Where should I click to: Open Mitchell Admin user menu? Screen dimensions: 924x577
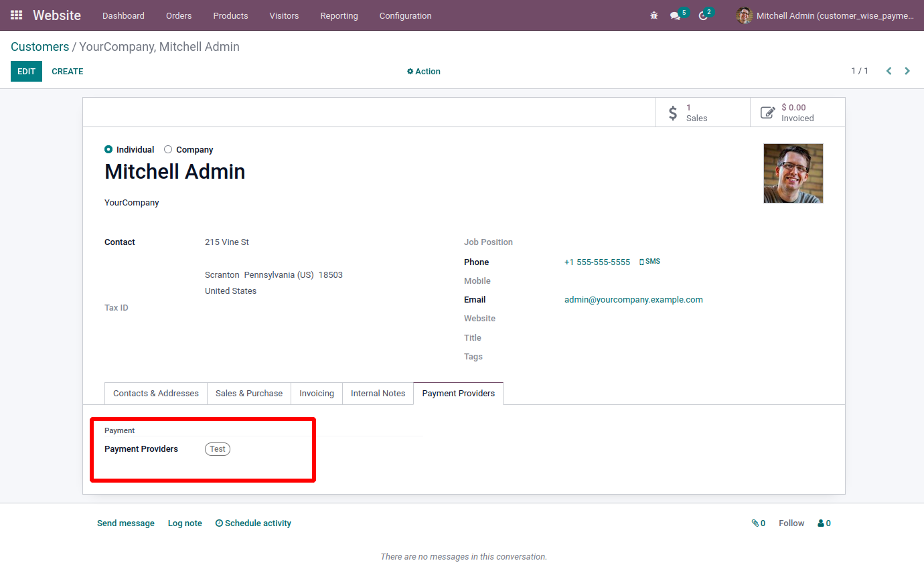click(826, 15)
